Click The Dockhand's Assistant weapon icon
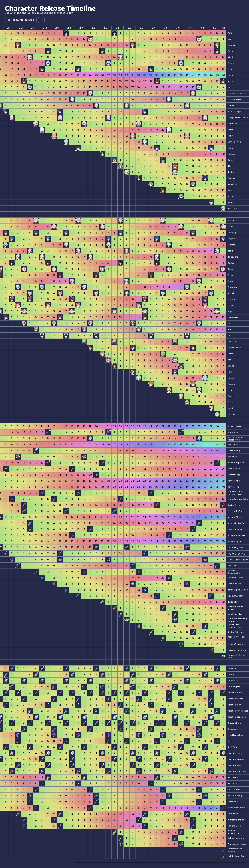The height and width of the screenshot is (868, 249). pos(223,850)
